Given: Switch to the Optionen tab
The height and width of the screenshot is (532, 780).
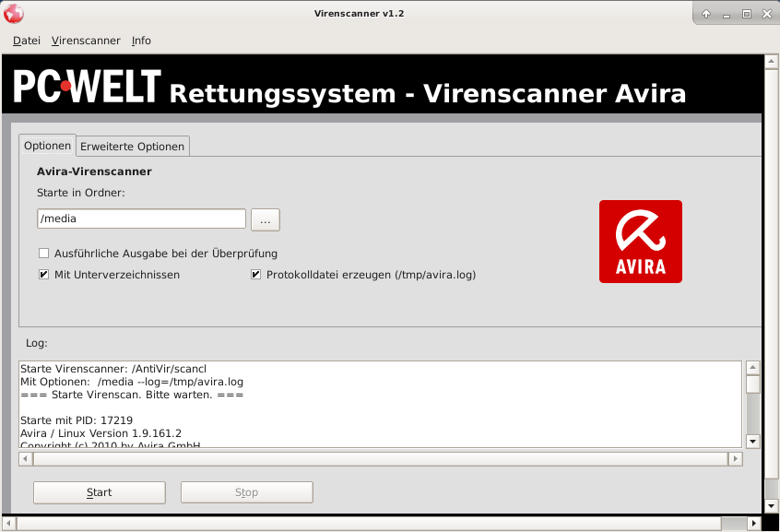Looking at the screenshot, I should (47, 146).
